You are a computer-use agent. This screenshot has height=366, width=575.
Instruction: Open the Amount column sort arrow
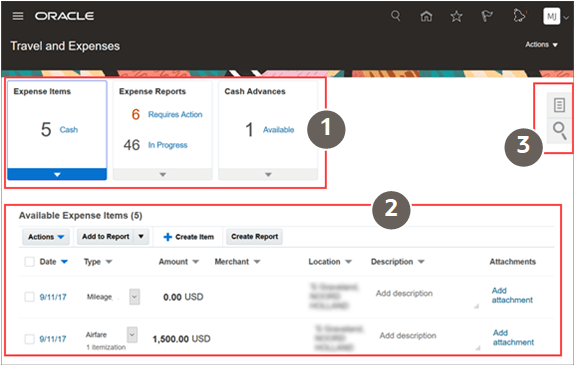pyautogui.click(x=195, y=262)
